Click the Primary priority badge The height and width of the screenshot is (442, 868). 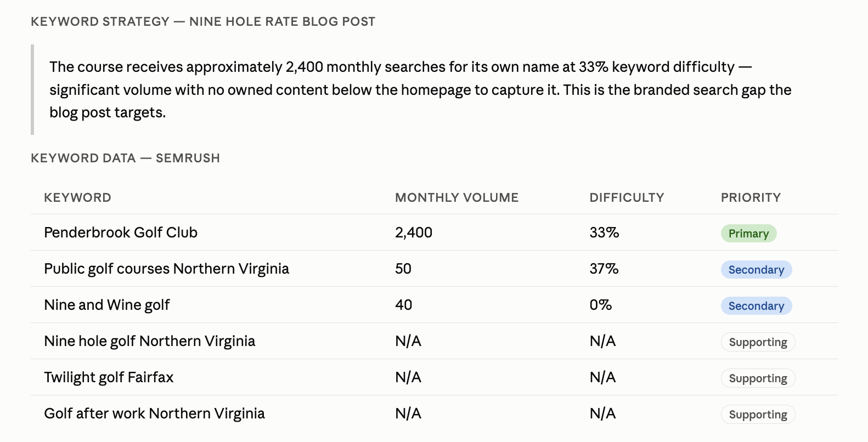tap(748, 233)
